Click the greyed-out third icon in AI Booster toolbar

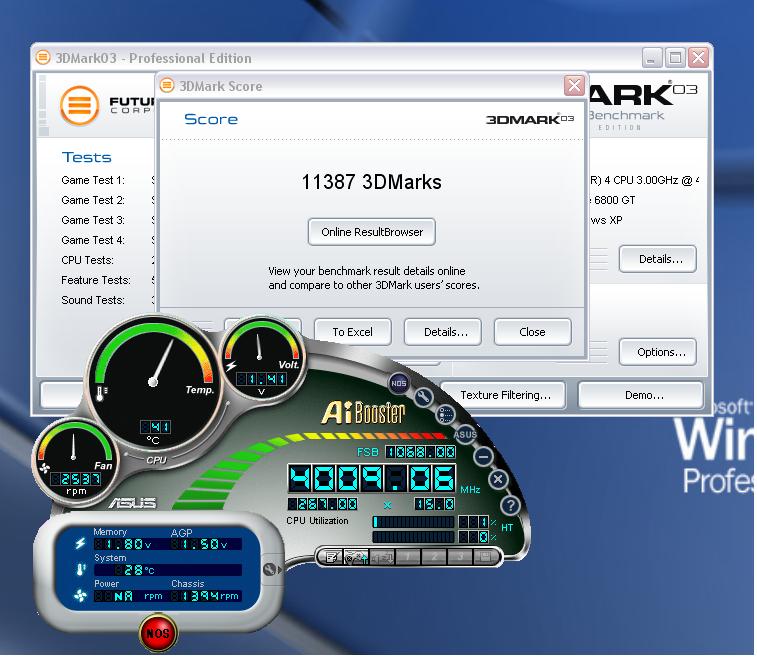pyautogui.click(x=382, y=557)
